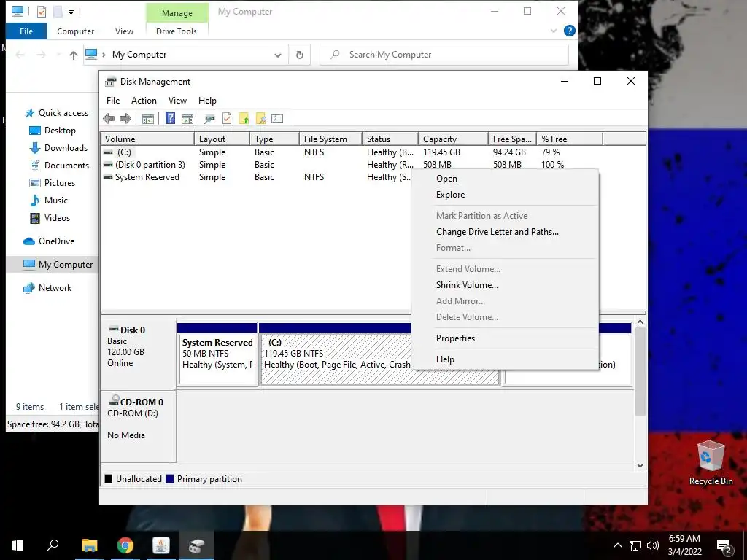Open File Explorer from taskbar
Screen dimensions: 747x560
(x=89, y=545)
